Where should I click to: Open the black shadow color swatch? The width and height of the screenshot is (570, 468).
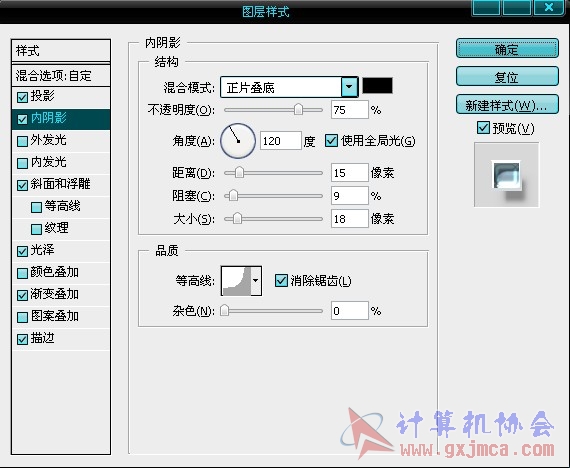pyautogui.click(x=377, y=86)
